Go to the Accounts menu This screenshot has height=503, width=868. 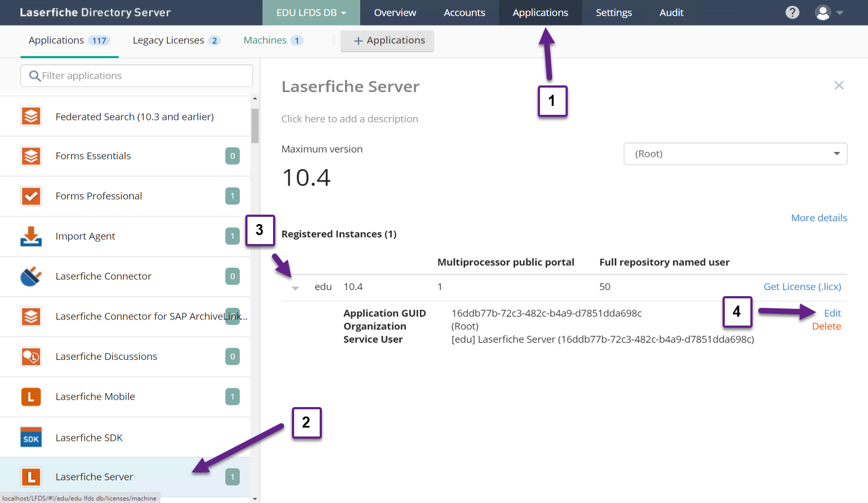click(465, 12)
